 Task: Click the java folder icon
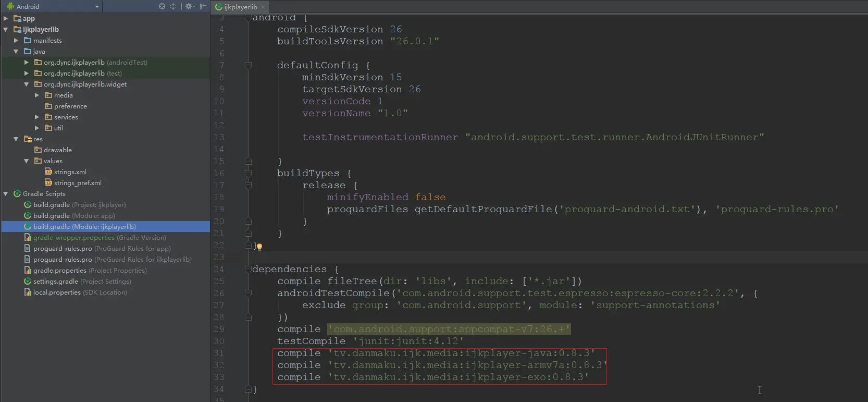point(28,51)
